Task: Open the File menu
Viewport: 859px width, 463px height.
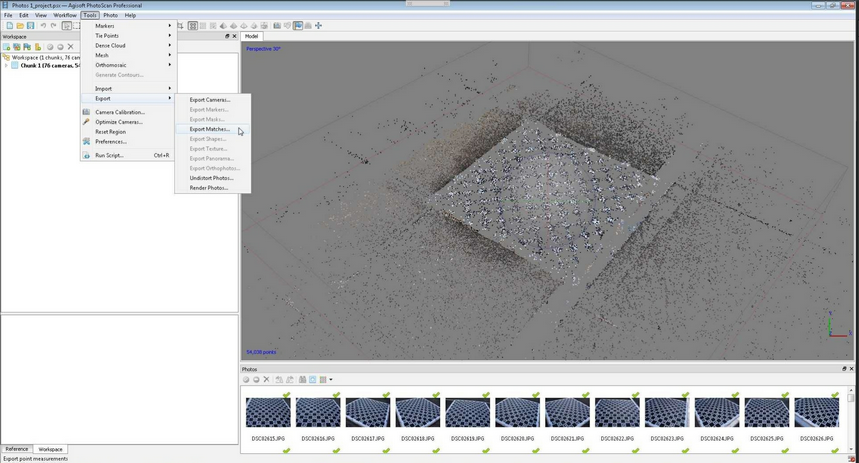Action: 8,15
